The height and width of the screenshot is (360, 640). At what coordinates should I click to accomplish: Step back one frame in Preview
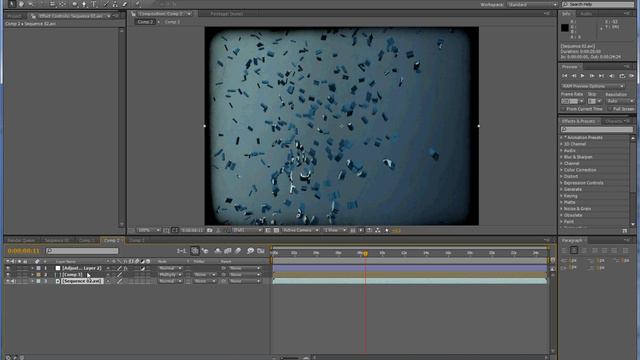point(574,76)
